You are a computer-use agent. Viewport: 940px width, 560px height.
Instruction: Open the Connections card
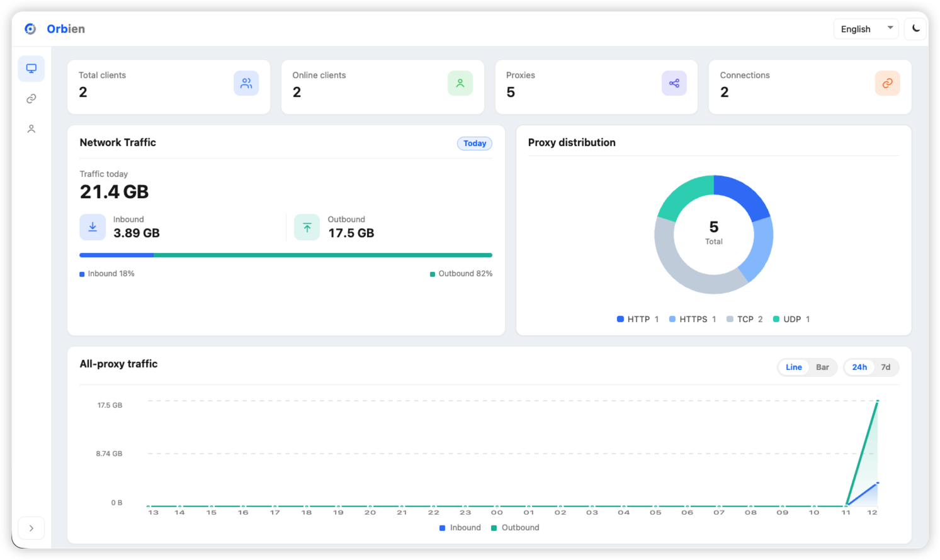(x=810, y=87)
